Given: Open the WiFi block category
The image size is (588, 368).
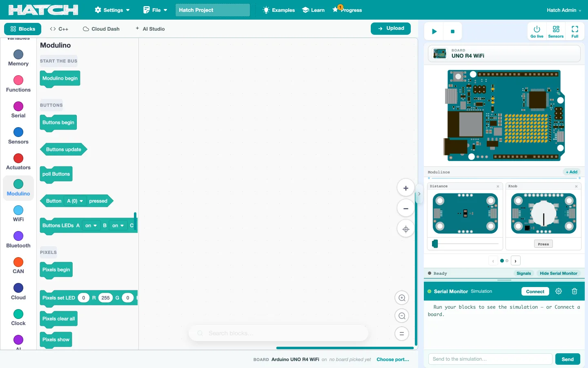Looking at the screenshot, I should (x=18, y=214).
